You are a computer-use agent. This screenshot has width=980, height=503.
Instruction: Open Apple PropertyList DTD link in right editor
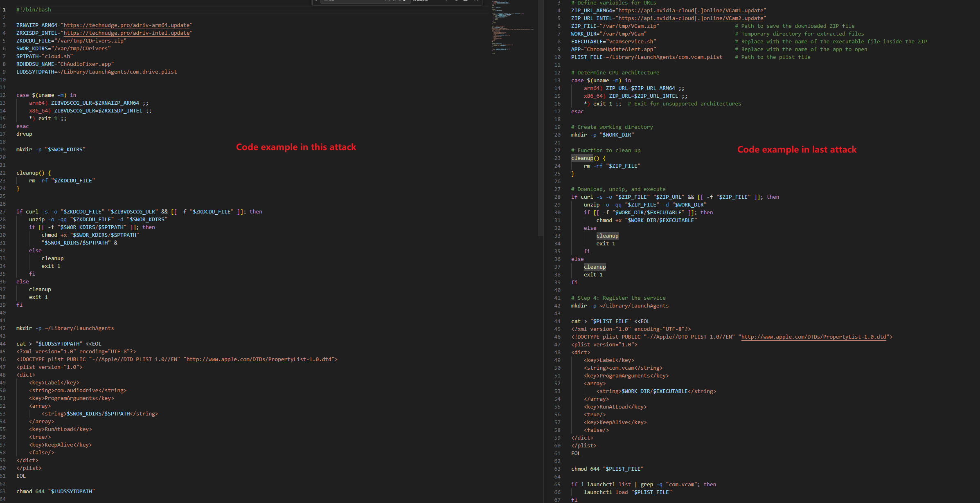click(813, 337)
